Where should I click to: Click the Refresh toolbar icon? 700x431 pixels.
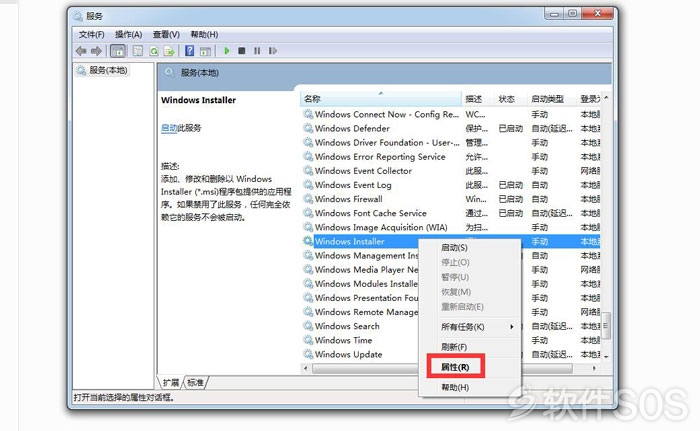pos(154,51)
